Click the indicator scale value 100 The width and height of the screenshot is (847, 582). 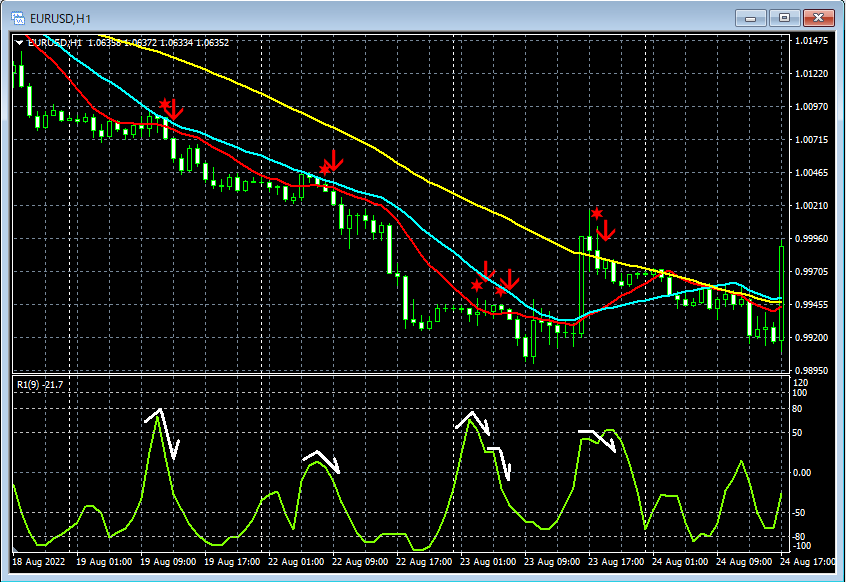point(801,392)
